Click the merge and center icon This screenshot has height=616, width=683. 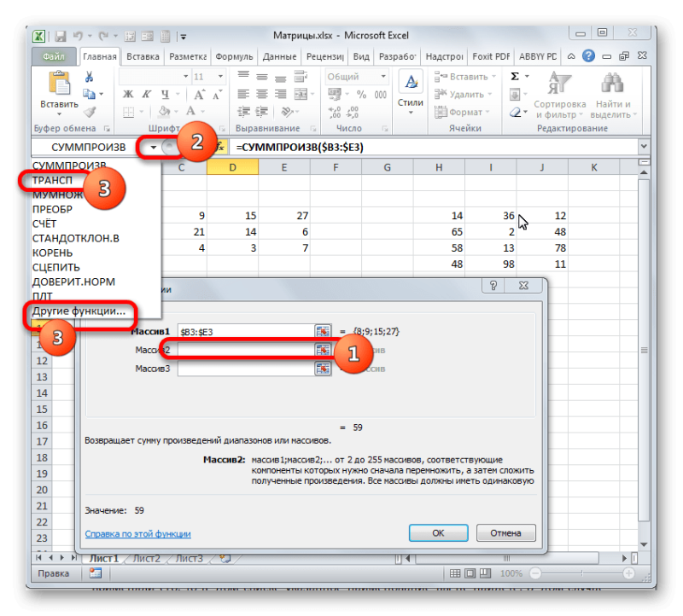(301, 94)
